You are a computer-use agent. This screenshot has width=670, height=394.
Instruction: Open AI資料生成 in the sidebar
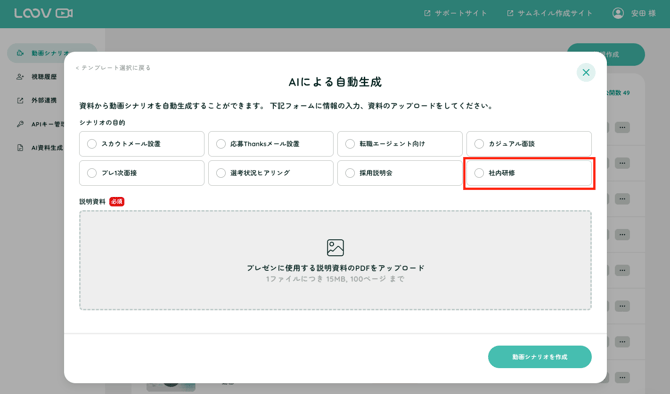[x=39, y=148]
